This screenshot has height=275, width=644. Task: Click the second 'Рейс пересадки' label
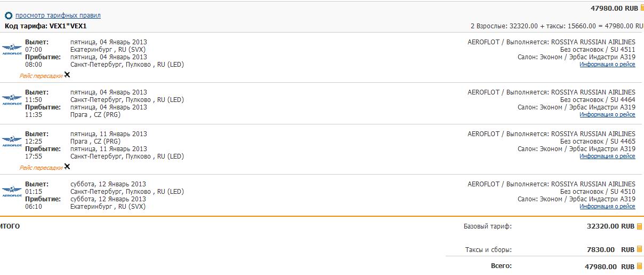point(41,168)
